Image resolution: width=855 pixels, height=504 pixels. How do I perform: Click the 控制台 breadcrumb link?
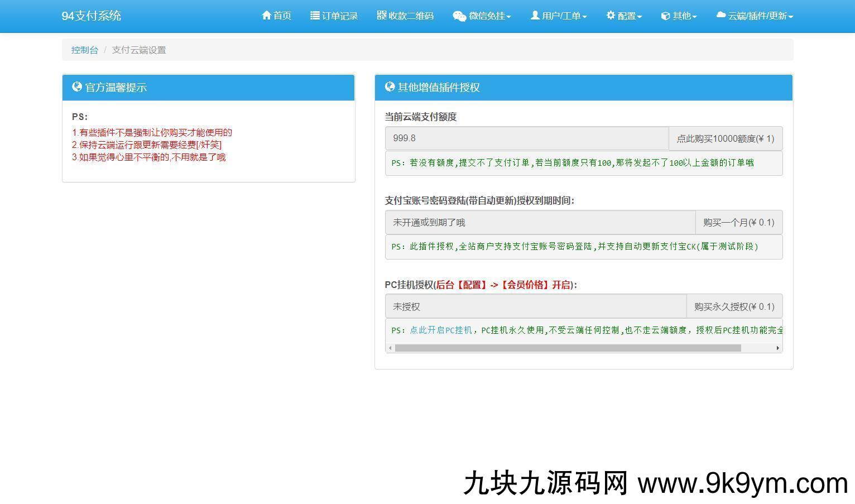[x=85, y=50]
